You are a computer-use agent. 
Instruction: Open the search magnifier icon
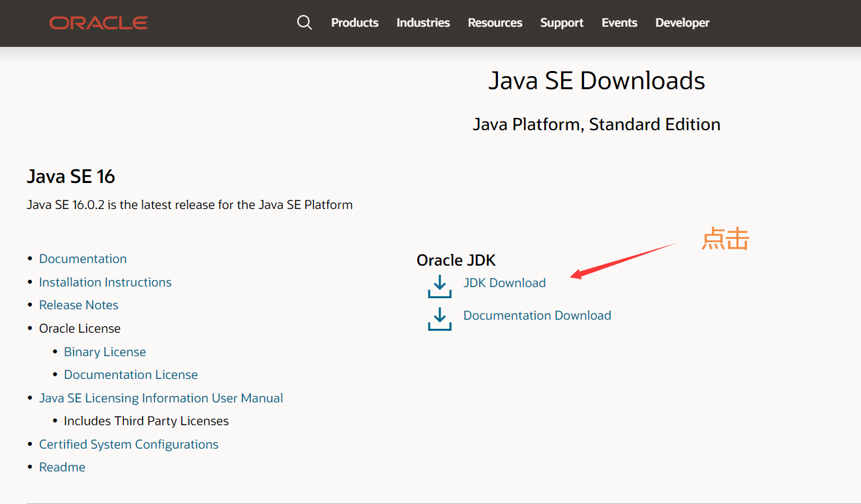[x=304, y=22]
